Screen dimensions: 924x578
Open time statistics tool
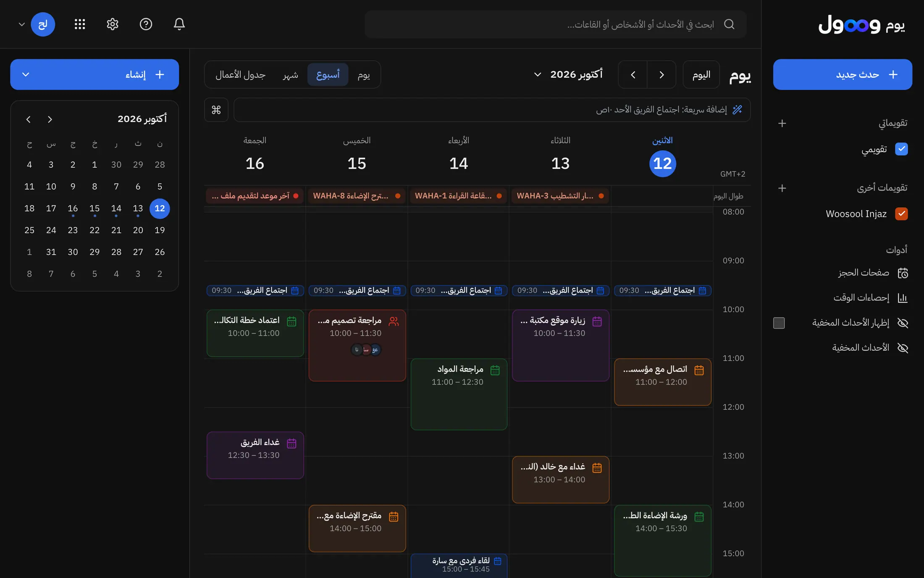coord(871,298)
